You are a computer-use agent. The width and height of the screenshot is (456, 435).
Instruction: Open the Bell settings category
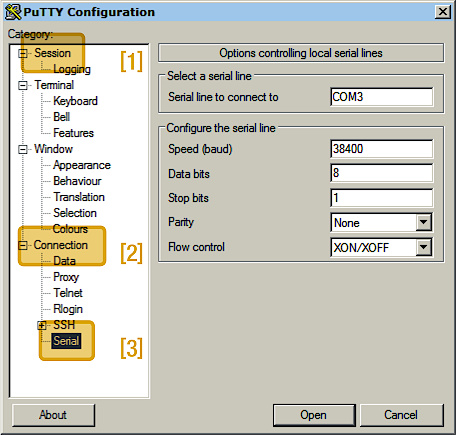61,117
